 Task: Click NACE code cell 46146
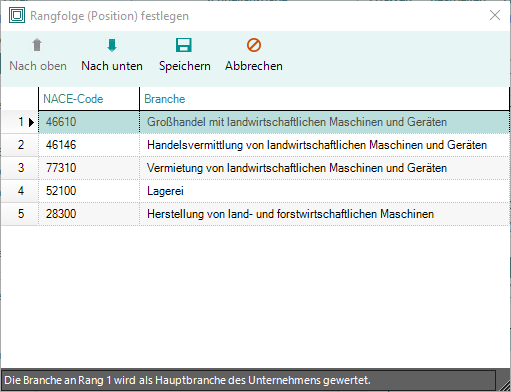(x=89, y=145)
